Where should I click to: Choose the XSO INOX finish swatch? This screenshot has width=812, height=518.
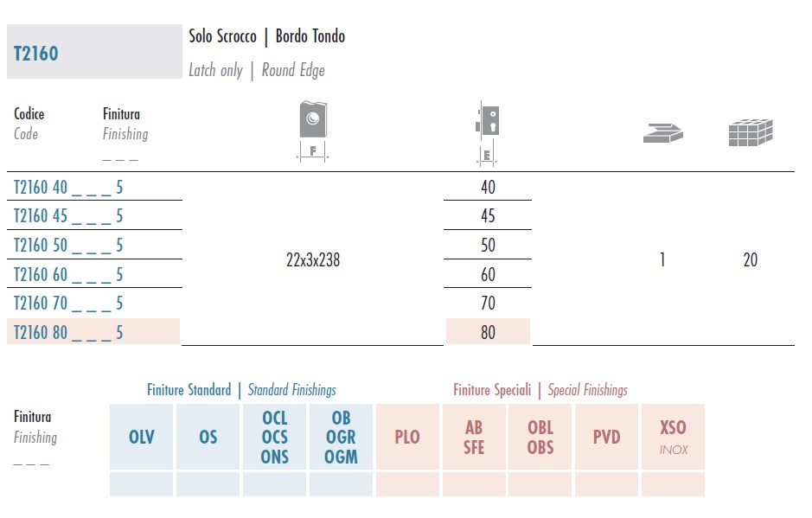[x=674, y=437]
